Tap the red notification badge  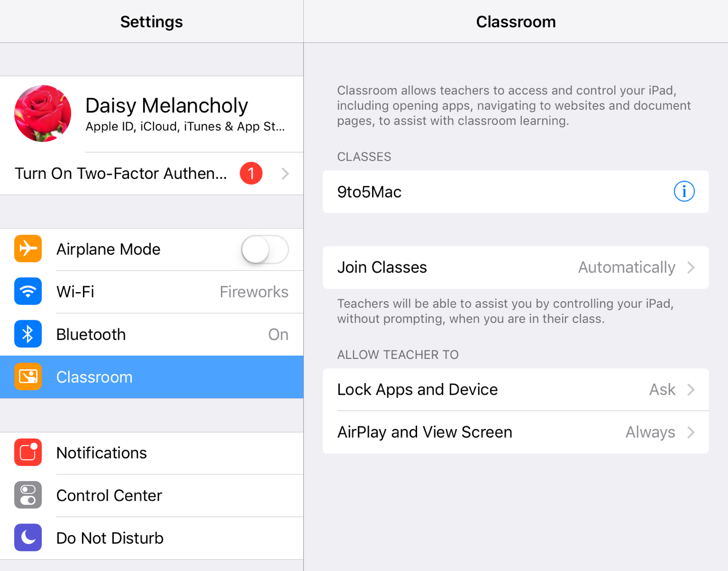click(x=251, y=173)
